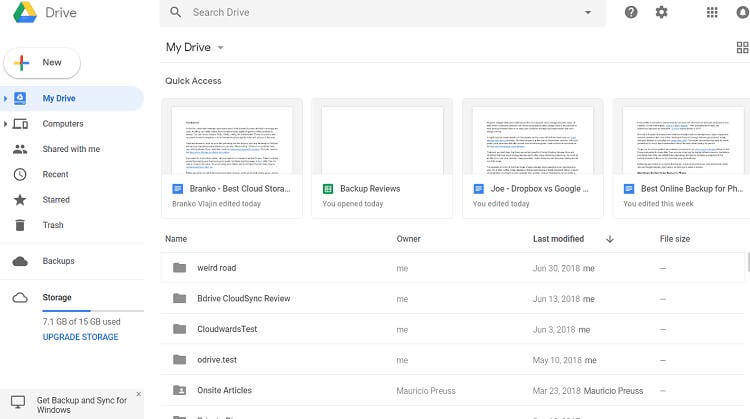
Task: Open the Best Online Backup thumbnail
Action: (x=683, y=141)
